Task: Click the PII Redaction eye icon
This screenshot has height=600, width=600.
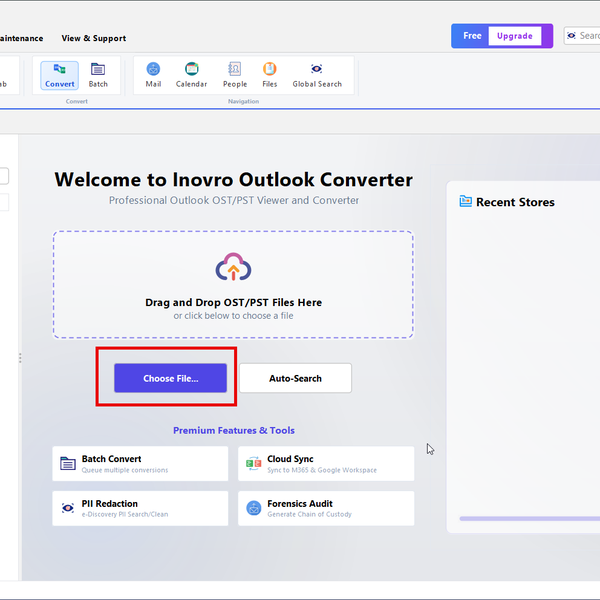Action: (68, 508)
